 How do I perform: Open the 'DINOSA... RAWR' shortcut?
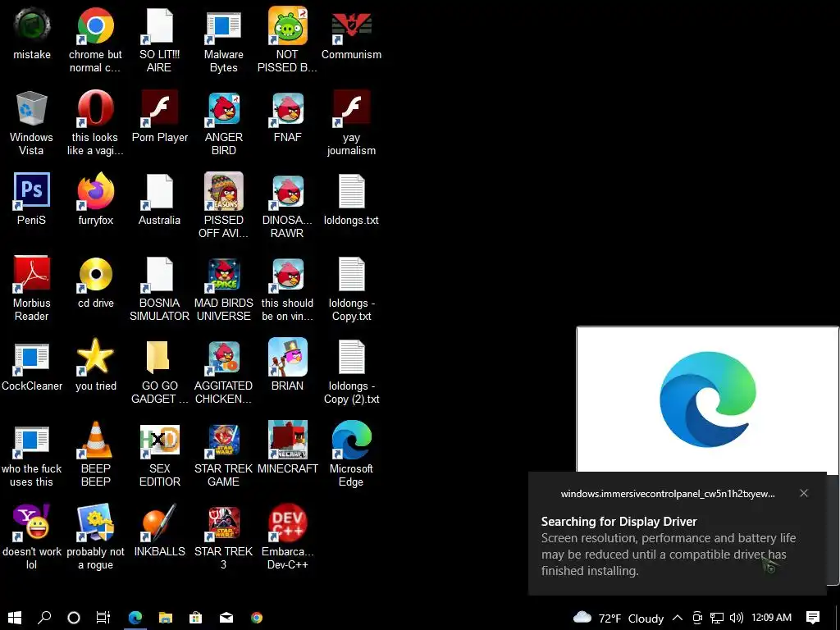point(287,205)
